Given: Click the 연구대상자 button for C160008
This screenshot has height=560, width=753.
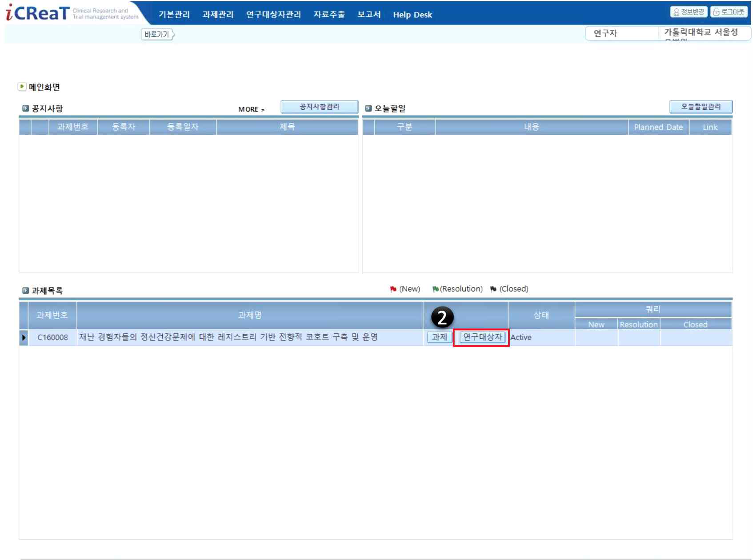Looking at the screenshot, I should click(x=482, y=337).
